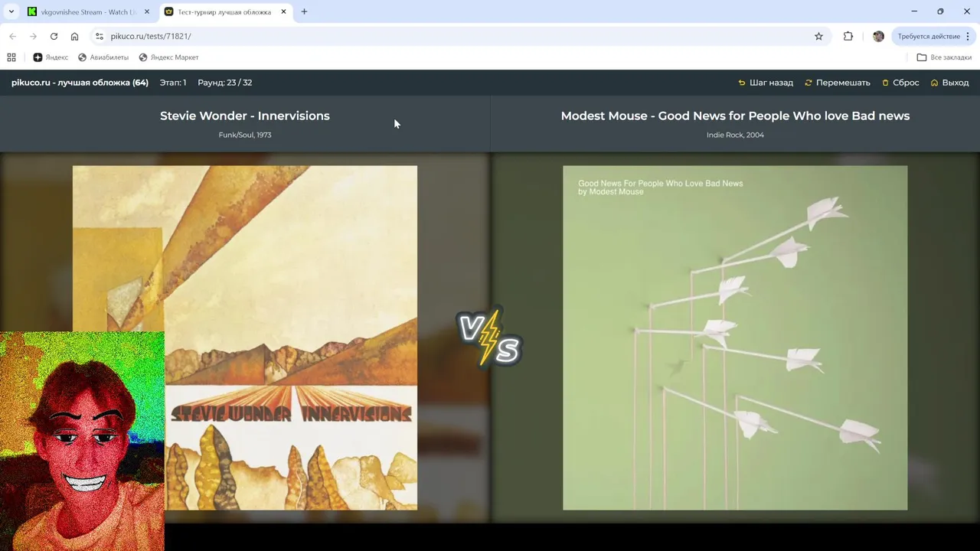
Task: Open the Яндекс Маркет bookmark
Action: (168, 57)
